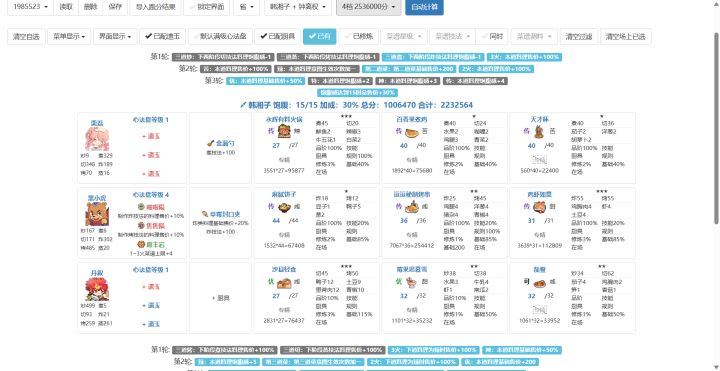Click the hot pot dish icon
Image resolution: width=720 pixels, height=371 pixels.
pos(284,132)
